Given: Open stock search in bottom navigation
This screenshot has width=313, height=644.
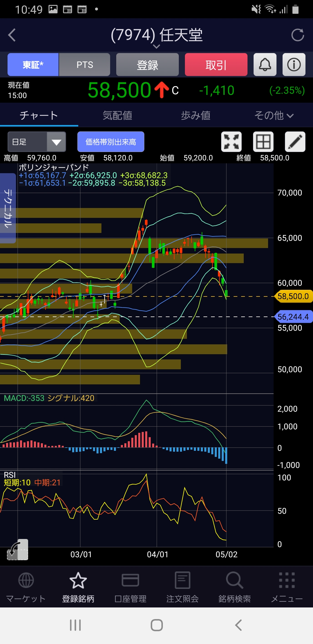Looking at the screenshot, I should [x=234, y=587].
